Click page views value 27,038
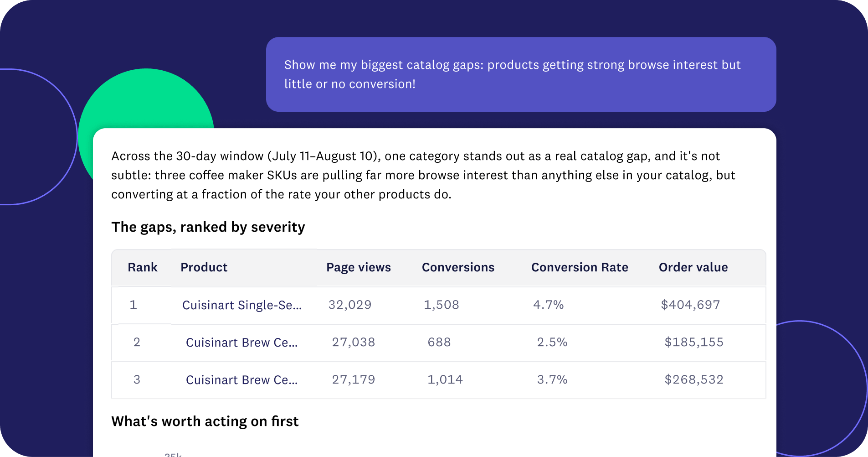Viewport: 868px width, 457px height. tap(354, 342)
